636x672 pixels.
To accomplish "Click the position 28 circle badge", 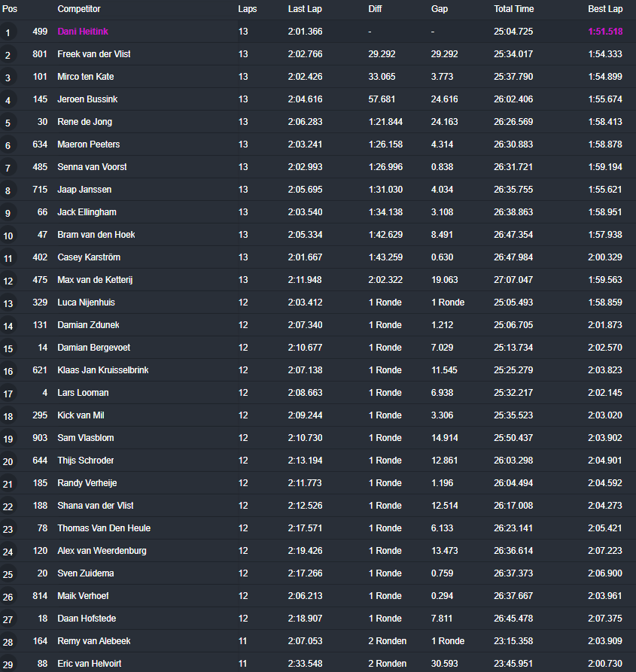I will [8, 642].
